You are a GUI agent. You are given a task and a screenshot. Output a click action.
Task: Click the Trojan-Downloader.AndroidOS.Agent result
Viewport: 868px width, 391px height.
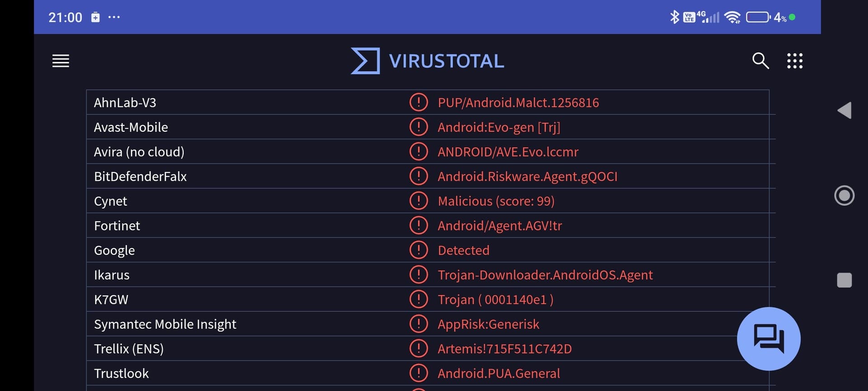tap(545, 275)
